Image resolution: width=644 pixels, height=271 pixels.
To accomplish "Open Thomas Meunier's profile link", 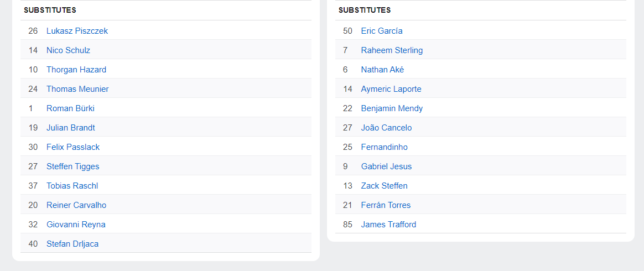I will click(x=77, y=89).
